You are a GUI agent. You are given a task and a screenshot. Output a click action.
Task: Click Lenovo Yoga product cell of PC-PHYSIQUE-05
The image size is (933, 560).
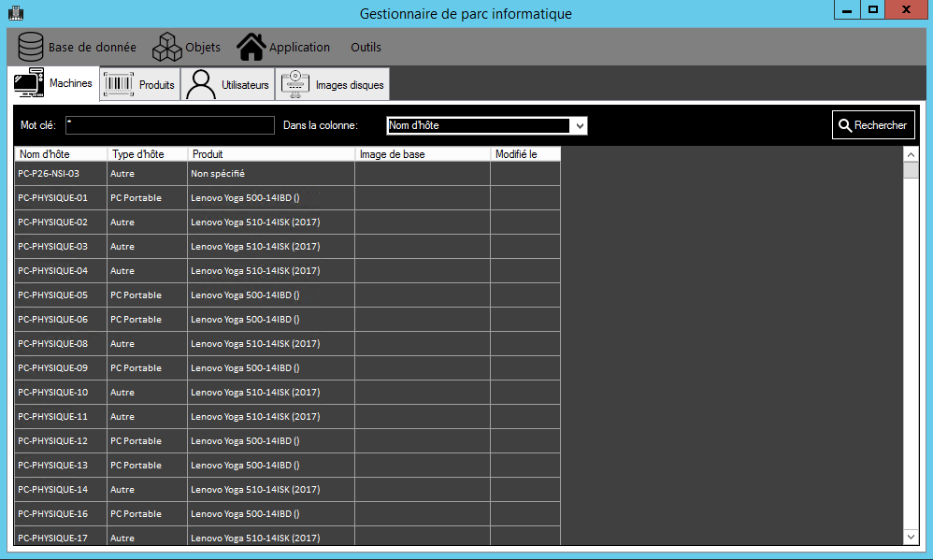[x=271, y=295]
